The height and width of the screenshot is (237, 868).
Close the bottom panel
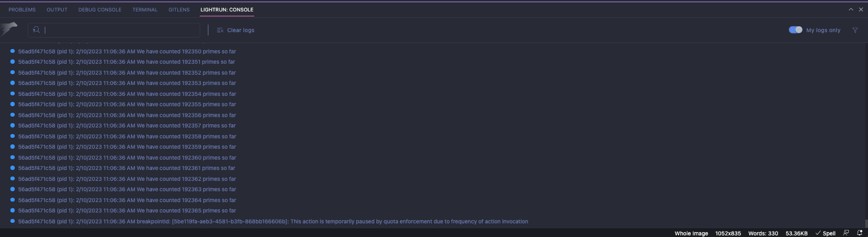861,9
